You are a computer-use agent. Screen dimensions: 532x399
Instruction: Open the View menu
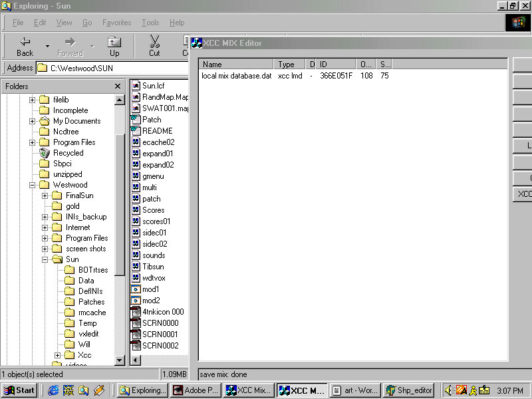point(64,23)
